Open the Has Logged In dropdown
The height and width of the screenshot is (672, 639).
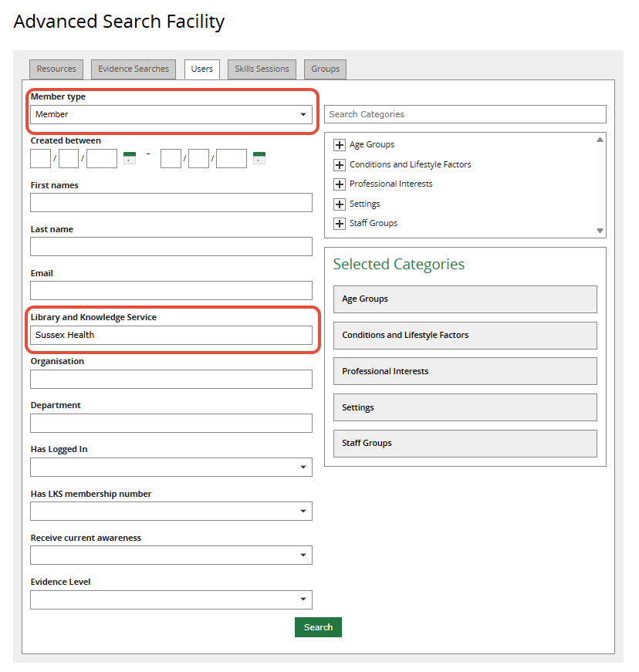tap(171, 467)
